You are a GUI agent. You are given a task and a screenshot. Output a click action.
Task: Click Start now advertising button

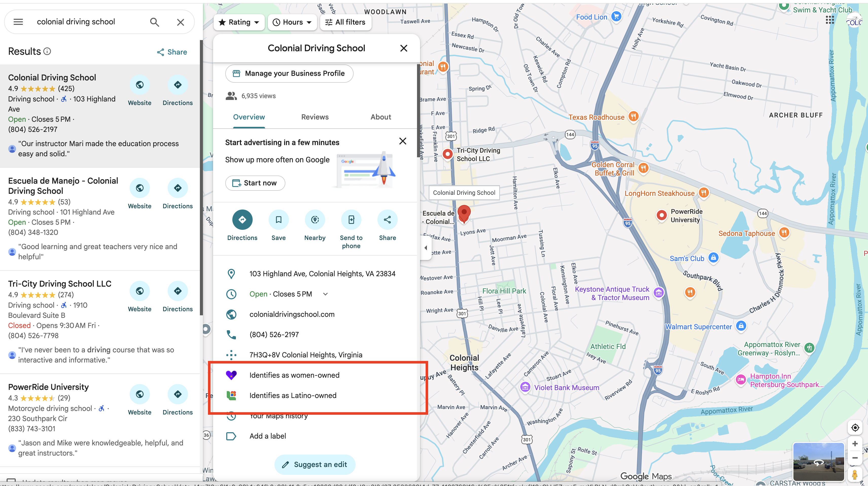tap(255, 183)
